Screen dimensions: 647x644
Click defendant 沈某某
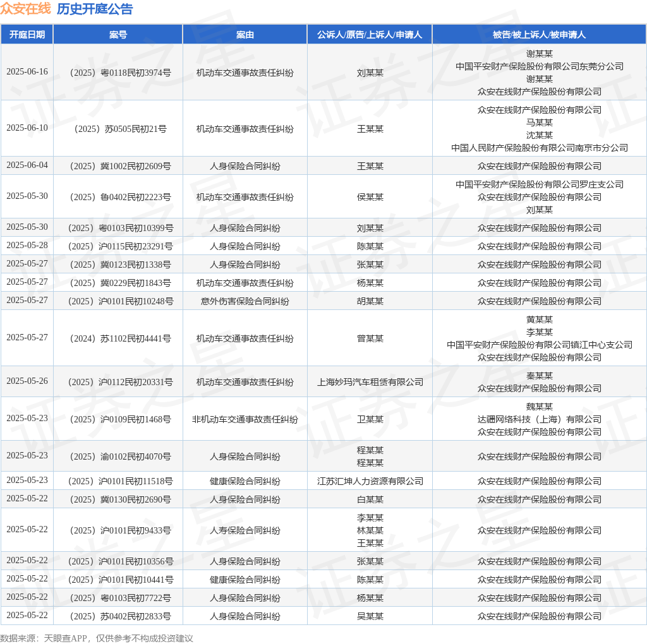pos(540,135)
